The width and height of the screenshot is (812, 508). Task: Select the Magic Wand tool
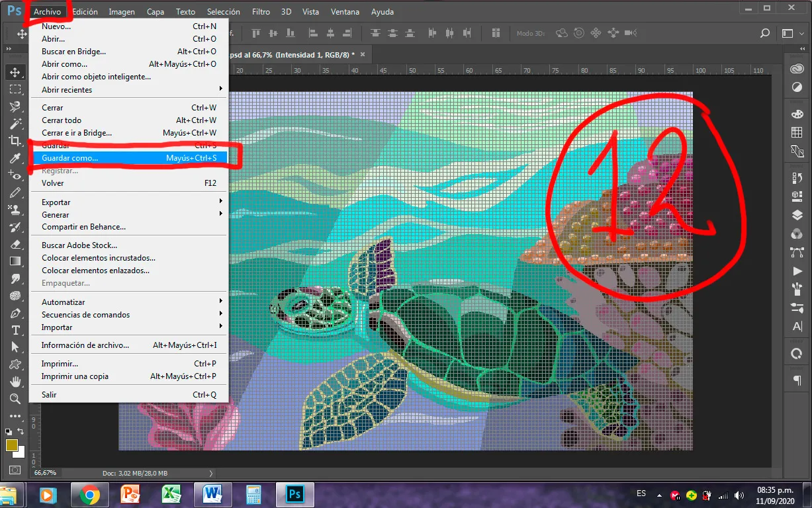click(15, 123)
